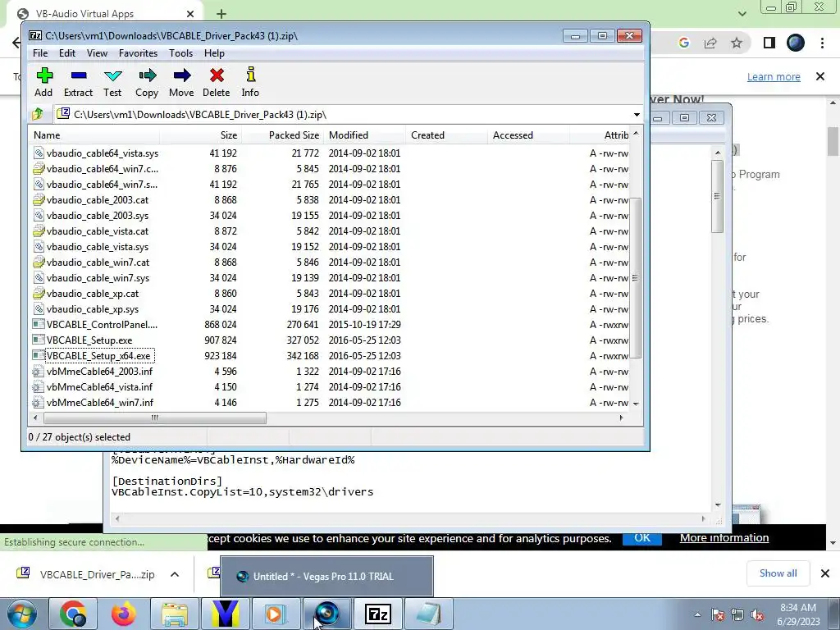The height and width of the screenshot is (630, 840).
Task: Open More information cookie link
Action: (724, 538)
